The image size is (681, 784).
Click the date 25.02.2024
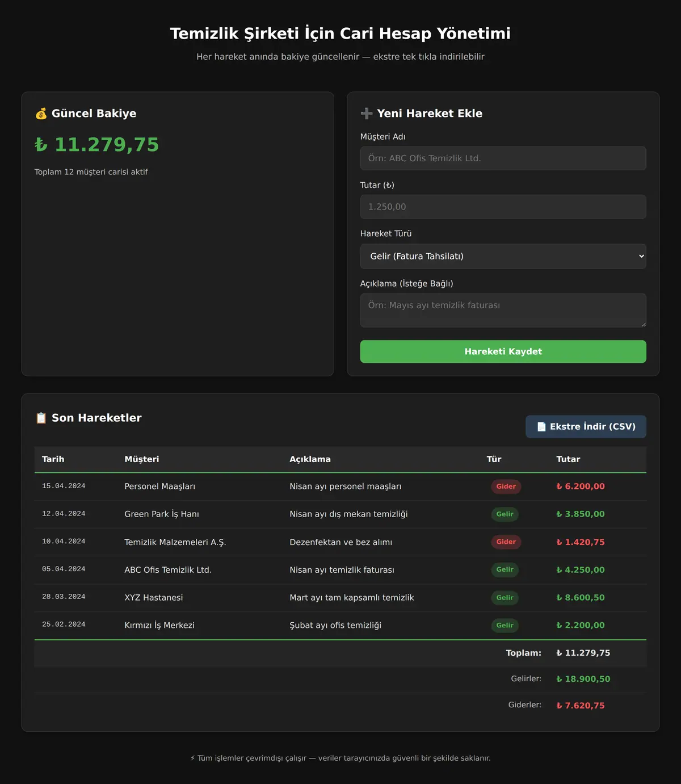click(x=64, y=624)
